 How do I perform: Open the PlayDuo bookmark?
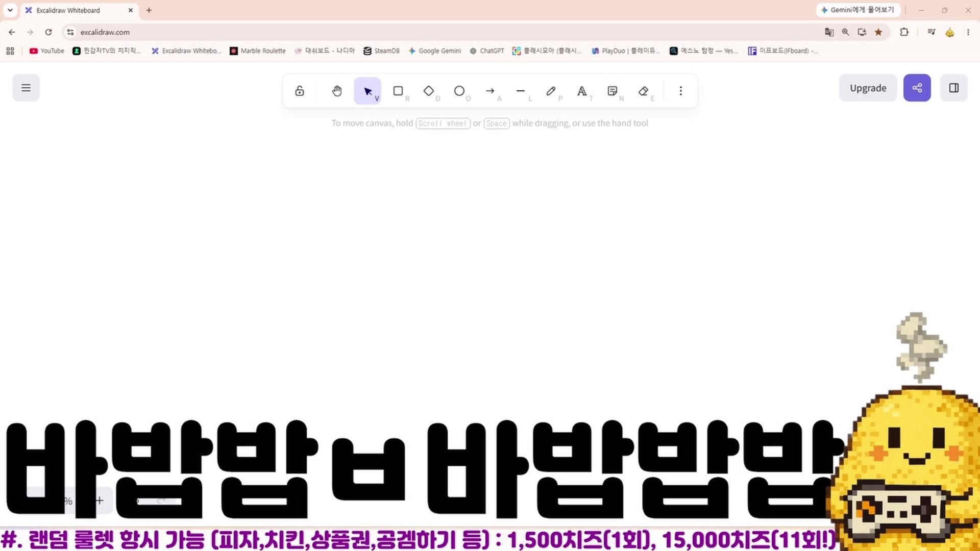click(x=626, y=51)
